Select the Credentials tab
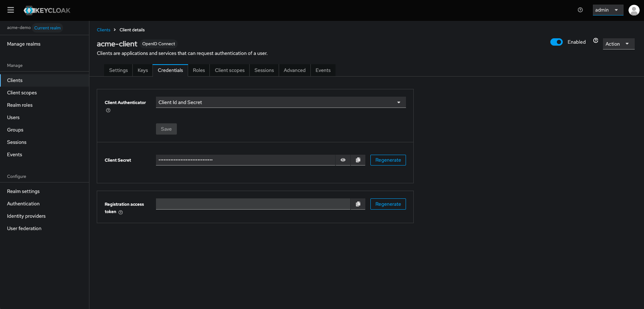 [x=170, y=70]
